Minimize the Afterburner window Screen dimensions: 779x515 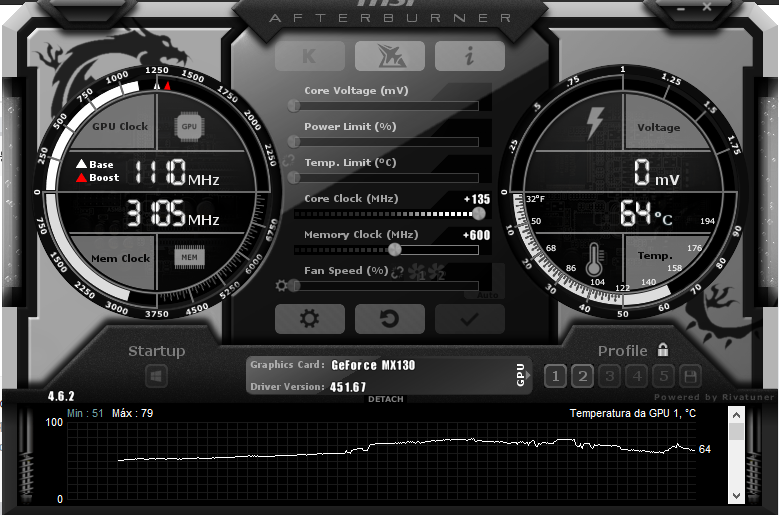click(681, 8)
